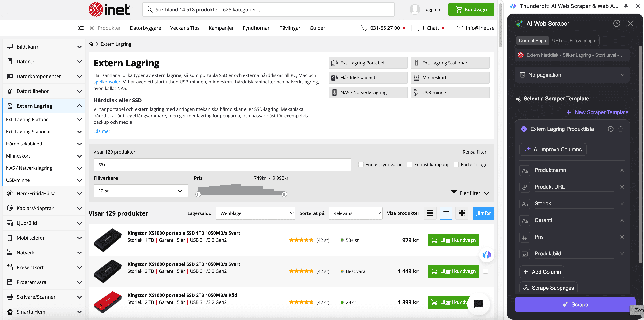
Task: Click the Läs mer link
Action: (x=101, y=131)
